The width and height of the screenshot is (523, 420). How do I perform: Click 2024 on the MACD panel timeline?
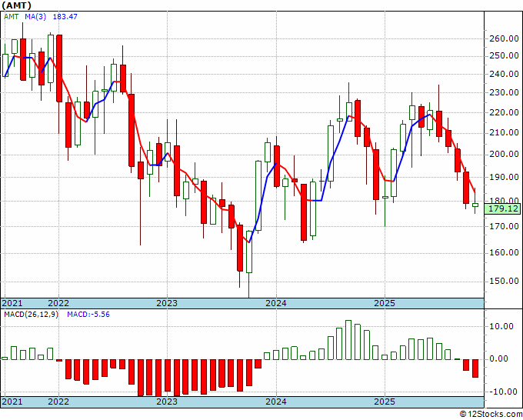point(276,402)
